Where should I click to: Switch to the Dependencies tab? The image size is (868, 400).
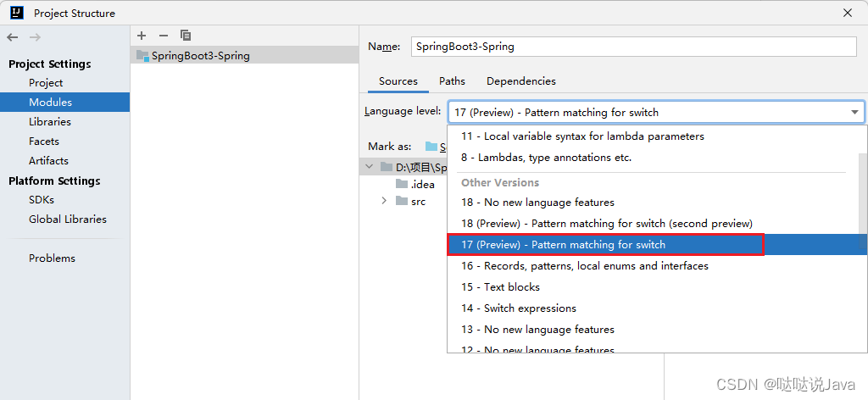[x=521, y=81]
